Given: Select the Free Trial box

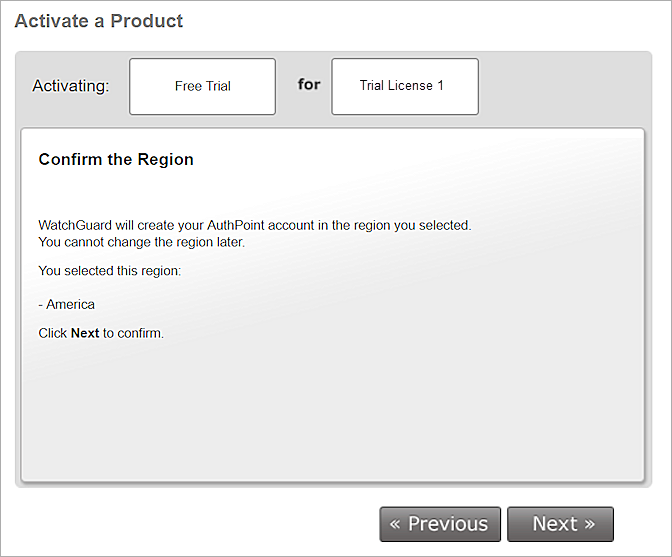Looking at the screenshot, I should click(x=203, y=87).
